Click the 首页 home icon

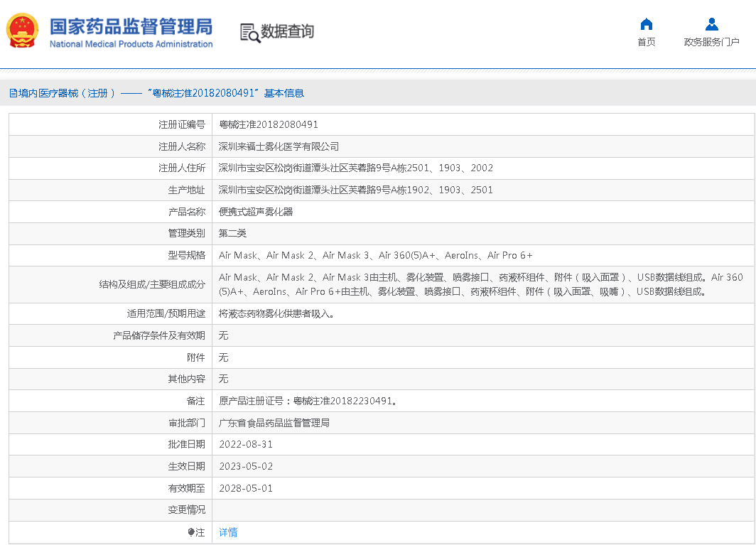pyautogui.click(x=646, y=24)
